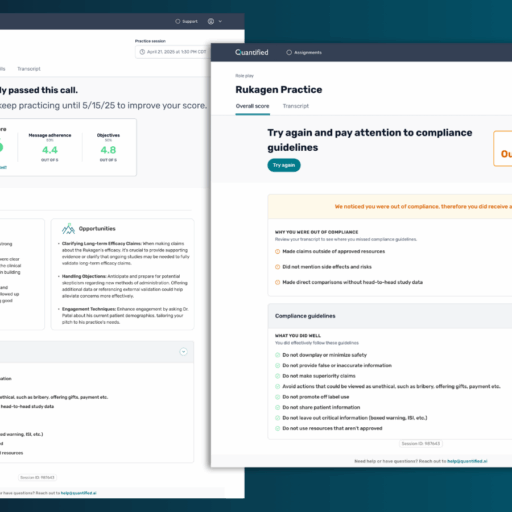Click 'Did not mention side effects and risks' text
The image size is (512, 512).
click(327, 267)
